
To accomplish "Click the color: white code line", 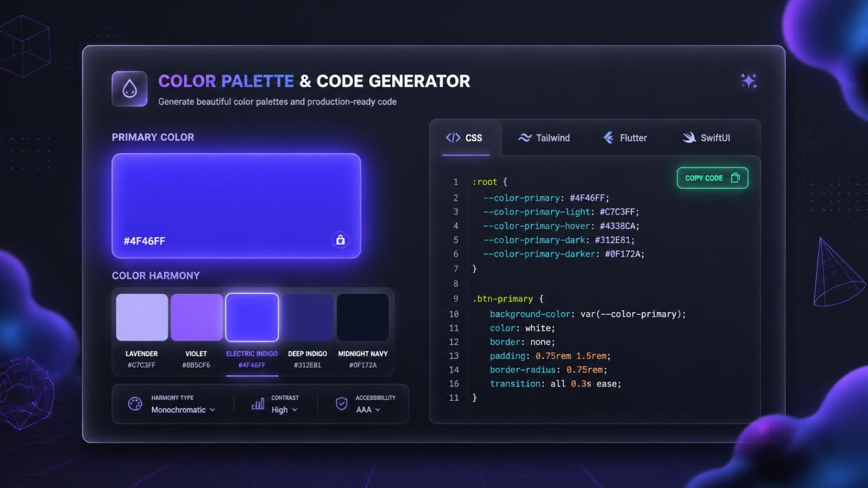I will [x=522, y=328].
